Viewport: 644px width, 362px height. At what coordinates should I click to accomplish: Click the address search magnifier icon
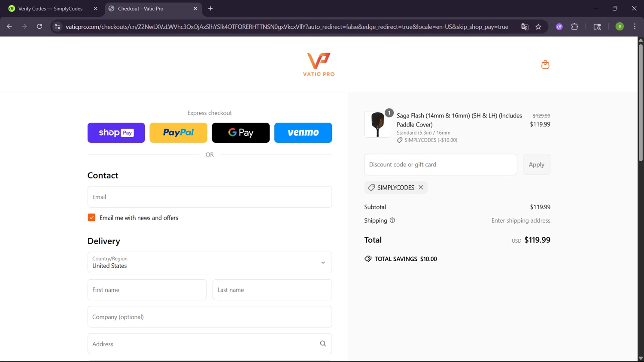pos(323,344)
